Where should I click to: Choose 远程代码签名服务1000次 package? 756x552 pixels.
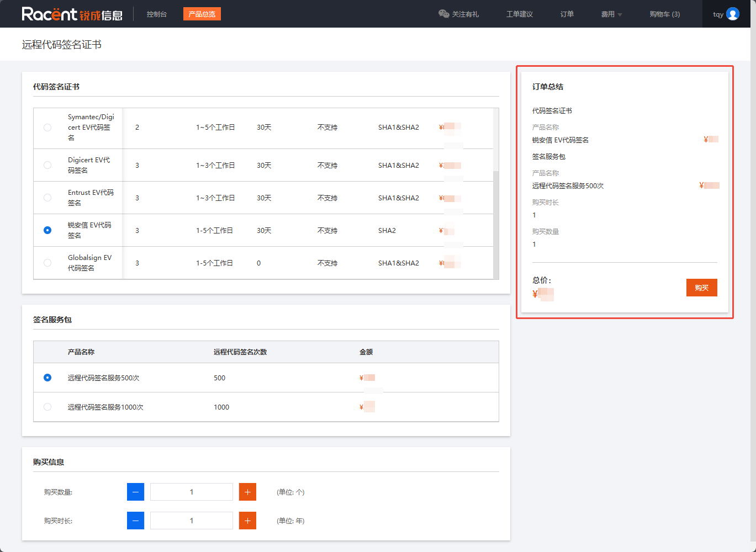coord(47,407)
